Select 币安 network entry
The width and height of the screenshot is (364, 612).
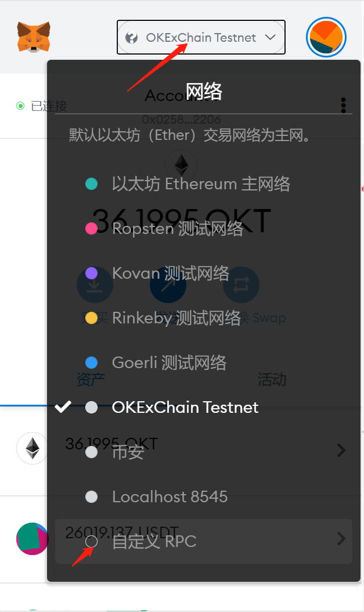click(128, 452)
